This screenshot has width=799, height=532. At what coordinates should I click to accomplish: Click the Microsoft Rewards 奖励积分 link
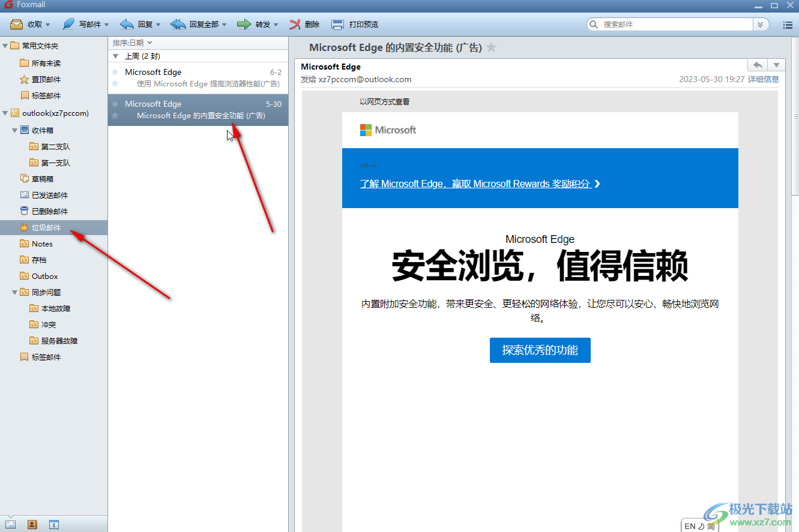click(x=480, y=184)
